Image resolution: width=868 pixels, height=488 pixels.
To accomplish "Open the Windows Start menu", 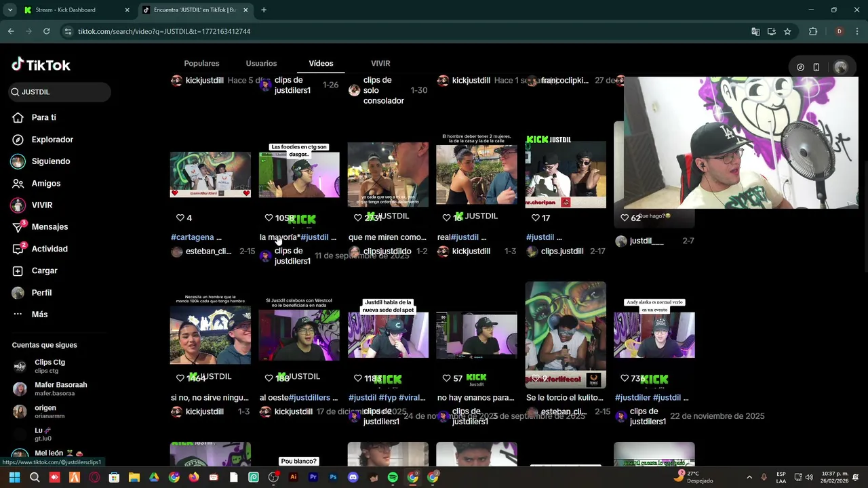I will pos(14,477).
